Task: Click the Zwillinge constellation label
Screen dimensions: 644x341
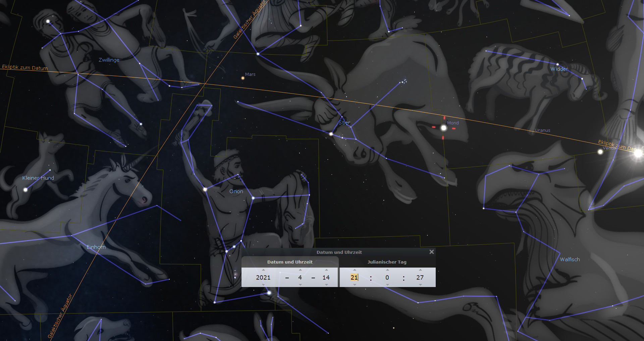Action: (109, 60)
